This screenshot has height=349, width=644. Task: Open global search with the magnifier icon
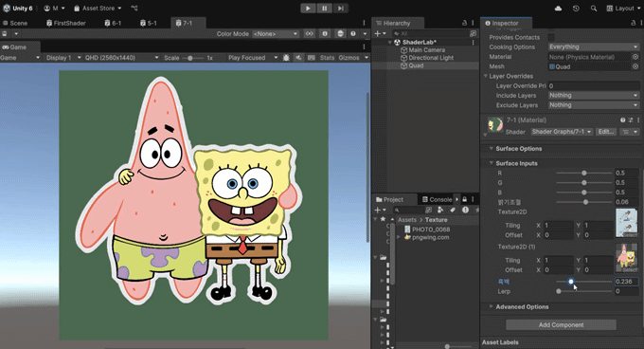594,9
